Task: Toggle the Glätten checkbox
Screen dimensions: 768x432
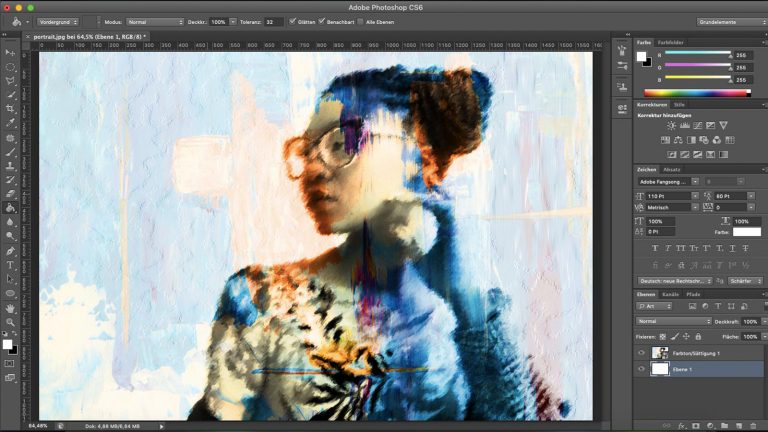Action: tap(292, 21)
